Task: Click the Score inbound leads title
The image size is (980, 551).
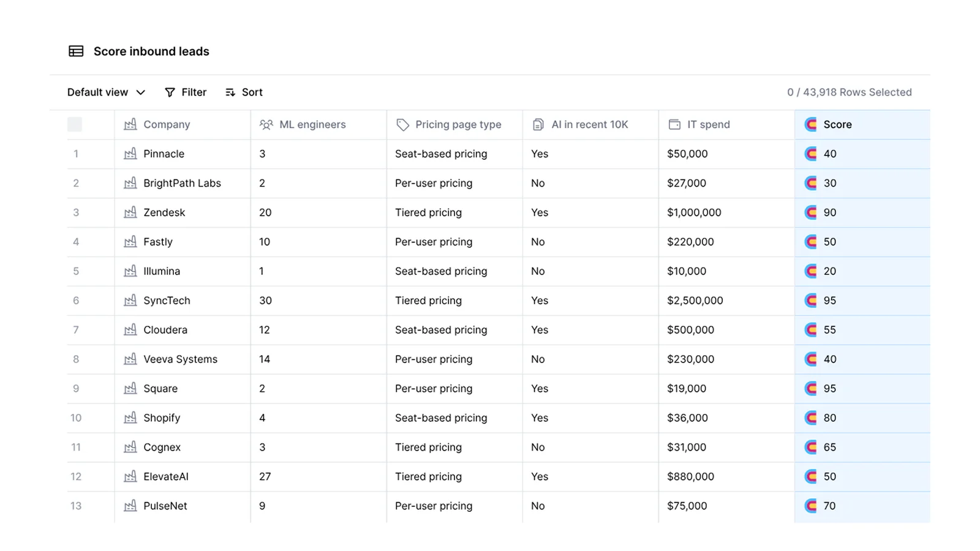Action: [x=151, y=51]
